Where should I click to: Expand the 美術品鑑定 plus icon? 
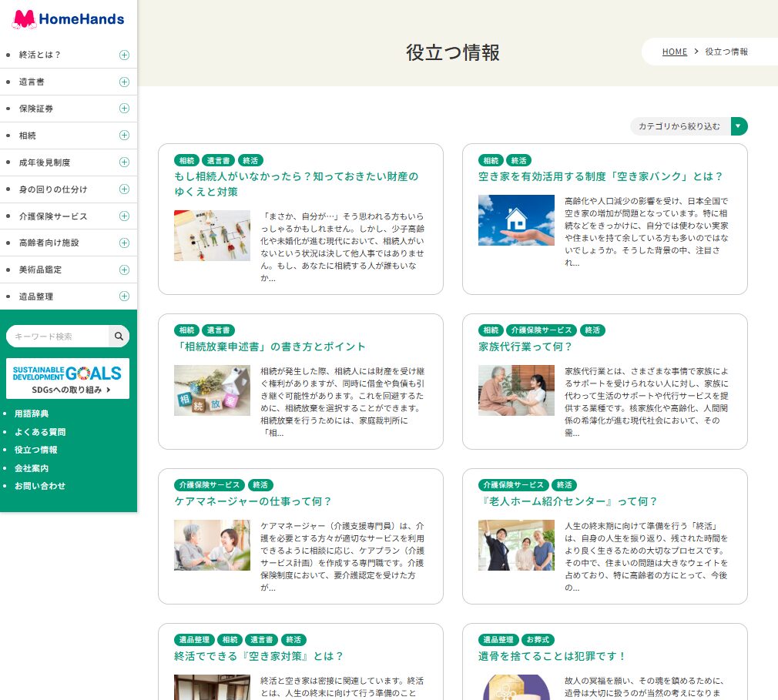[x=125, y=270]
